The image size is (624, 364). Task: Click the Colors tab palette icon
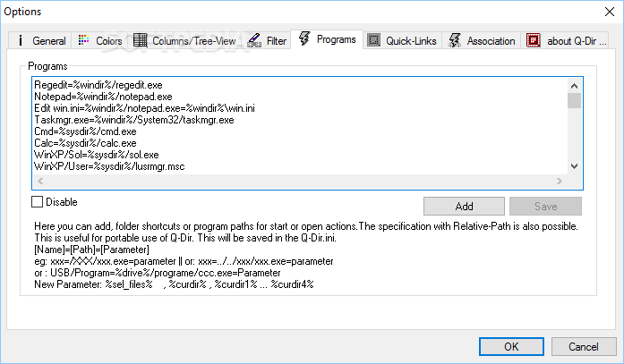tap(83, 39)
